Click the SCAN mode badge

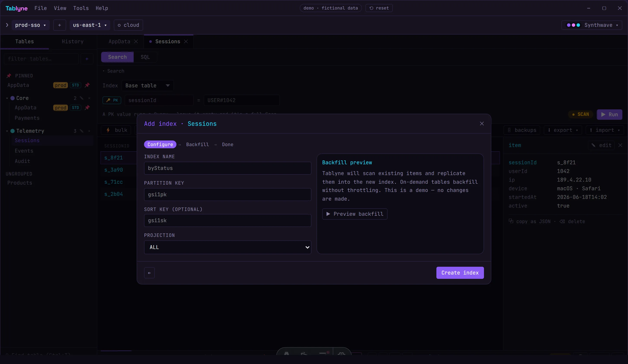(x=581, y=114)
